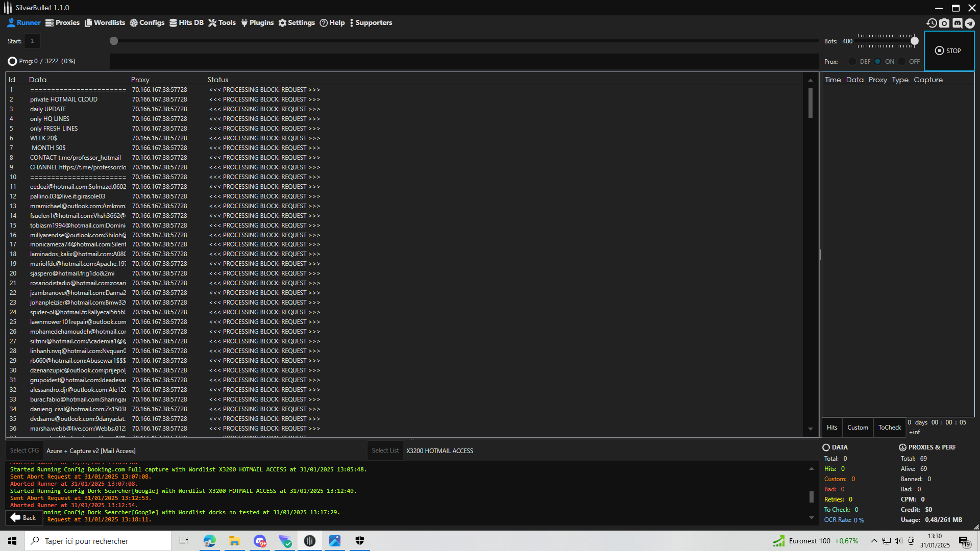Click the camera screenshot icon
980x551 pixels.
[x=944, y=23]
